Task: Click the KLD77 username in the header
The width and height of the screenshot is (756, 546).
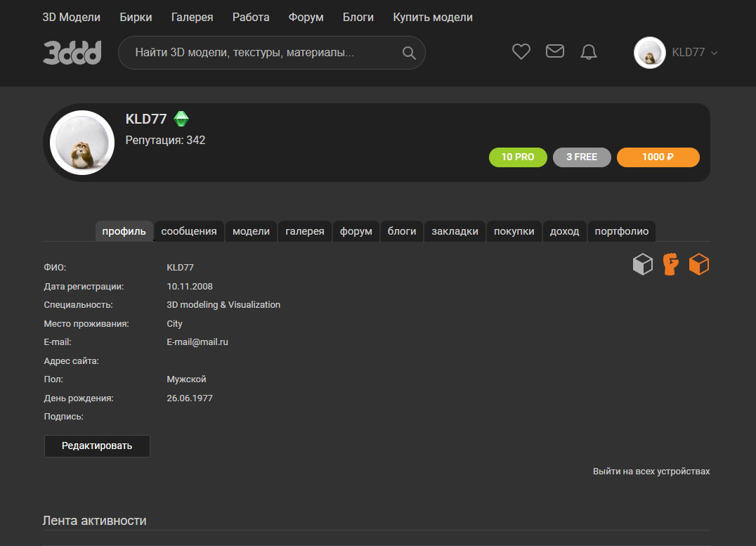Action: point(689,53)
